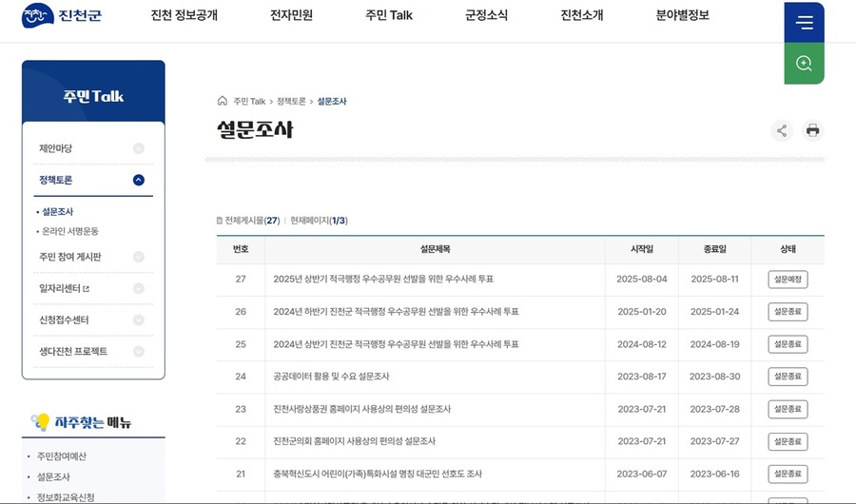Expand the 생다진천 프로젝트 section
This screenshot has width=856, height=504.
(139, 352)
